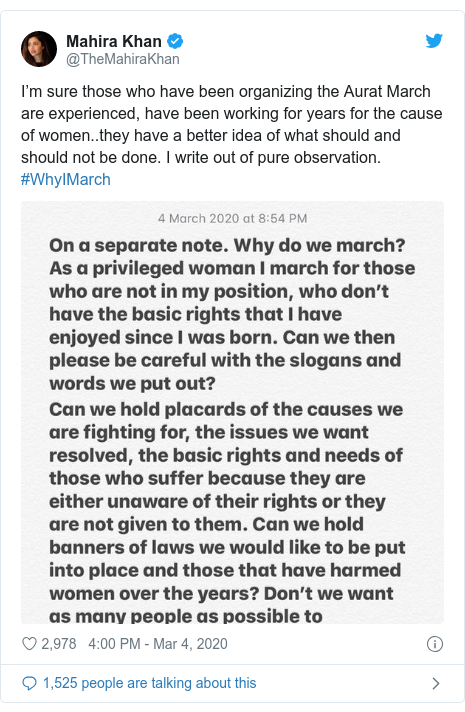Click the speech bubble reply icon

coord(30,683)
